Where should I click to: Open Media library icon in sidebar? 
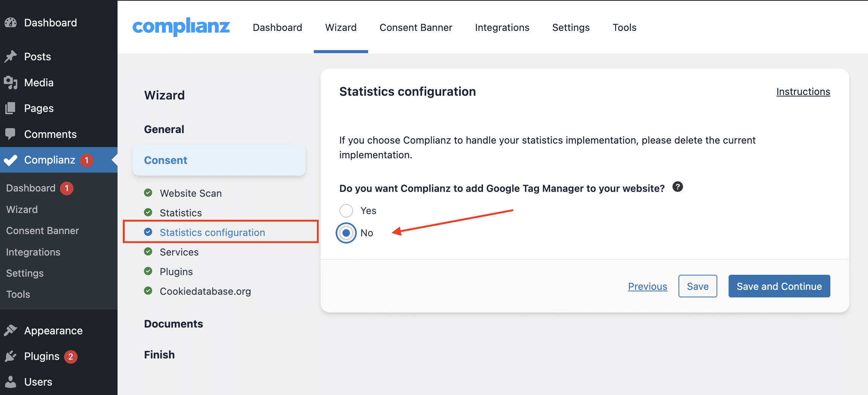(x=11, y=83)
